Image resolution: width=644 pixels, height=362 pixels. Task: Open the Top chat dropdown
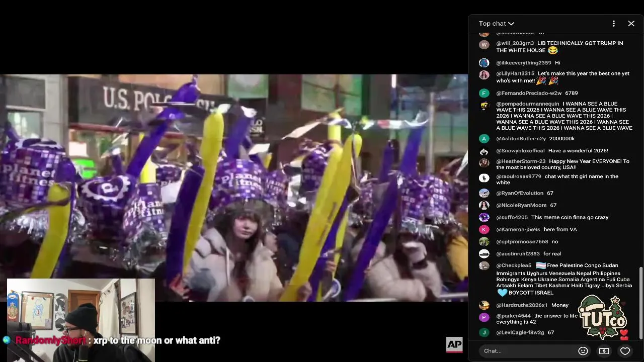(496, 24)
